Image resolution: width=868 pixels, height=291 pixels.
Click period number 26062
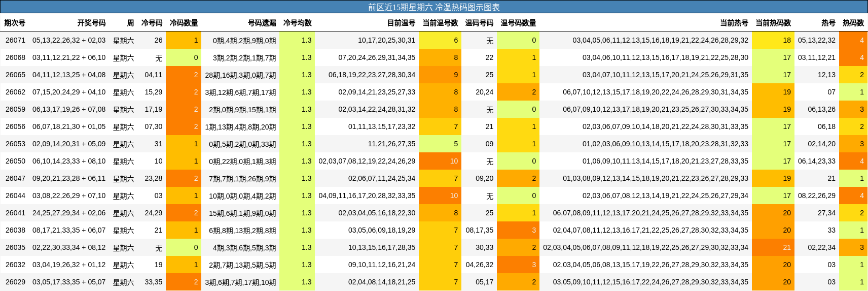click(16, 92)
